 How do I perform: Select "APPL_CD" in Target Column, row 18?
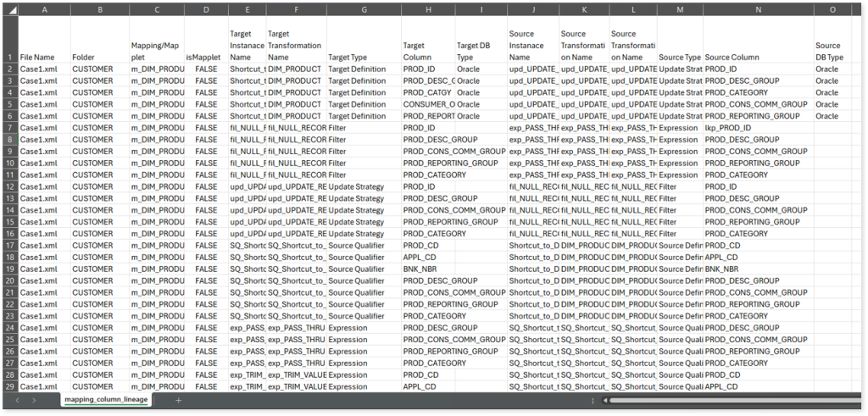pos(428,258)
